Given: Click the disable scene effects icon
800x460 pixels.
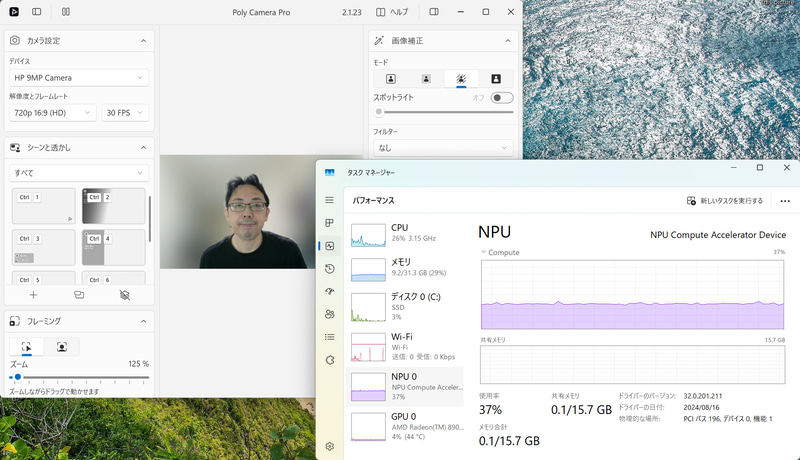Looking at the screenshot, I should (x=124, y=295).
